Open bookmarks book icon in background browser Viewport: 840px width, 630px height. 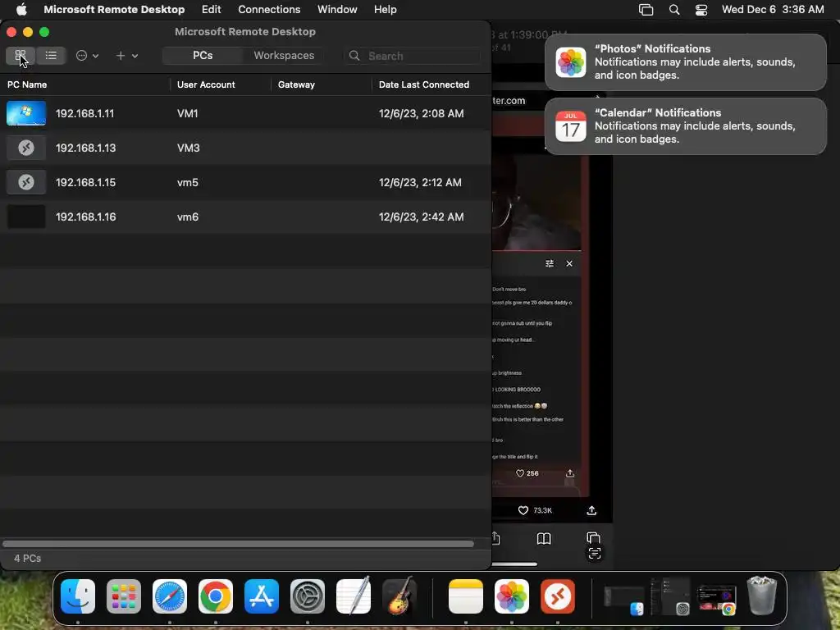point(544,538)
